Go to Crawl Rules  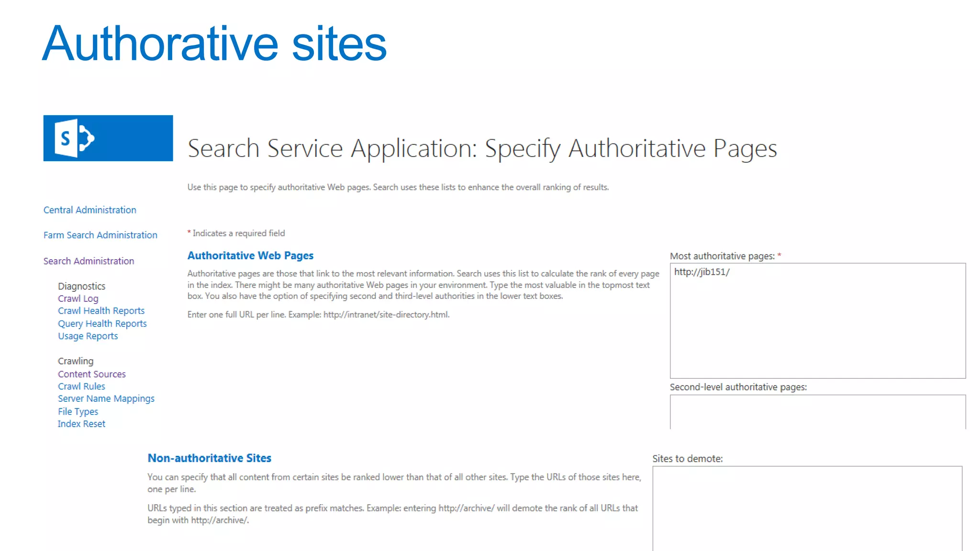point(81,386)
